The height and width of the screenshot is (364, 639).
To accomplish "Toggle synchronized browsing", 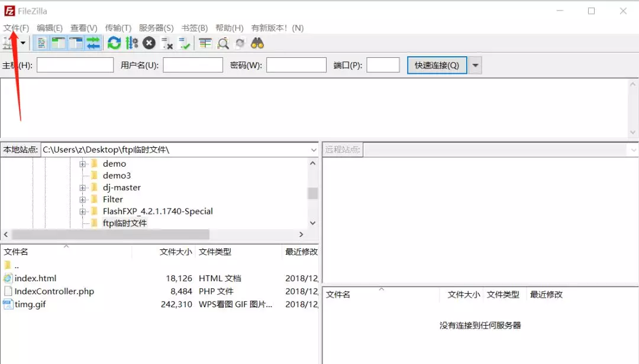I will tap(240, 43).
